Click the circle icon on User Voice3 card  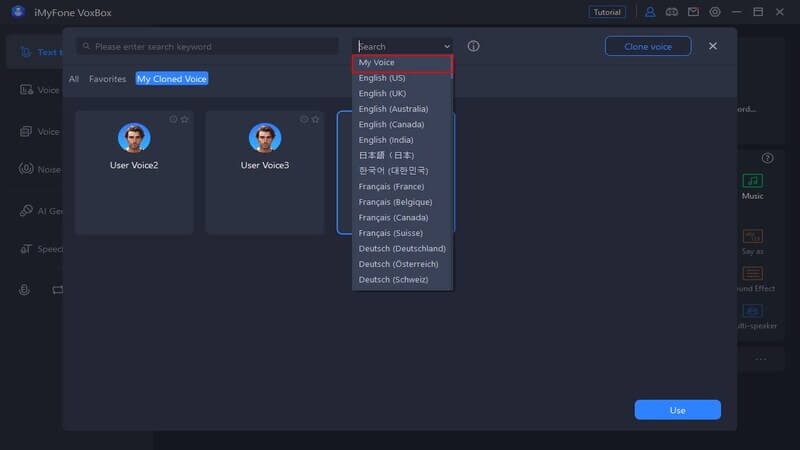[304, 119]
